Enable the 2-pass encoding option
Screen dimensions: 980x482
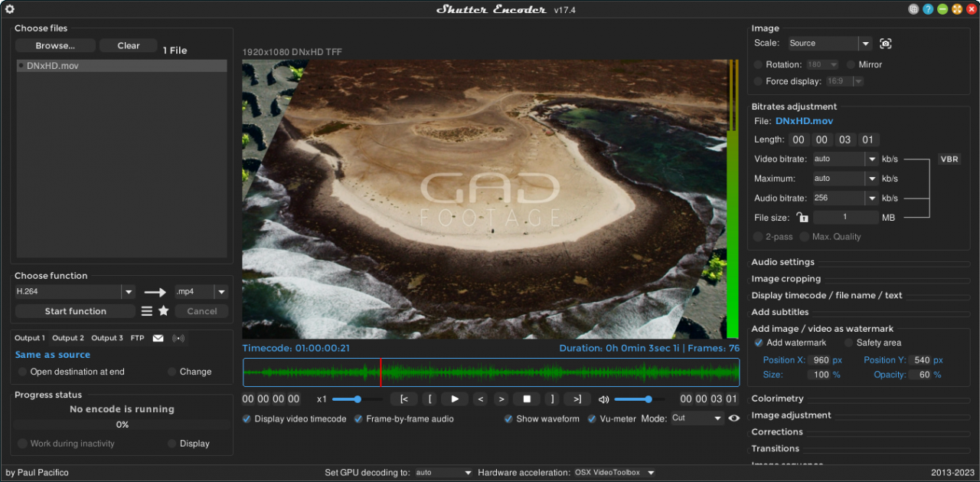(x=758, y=236)
